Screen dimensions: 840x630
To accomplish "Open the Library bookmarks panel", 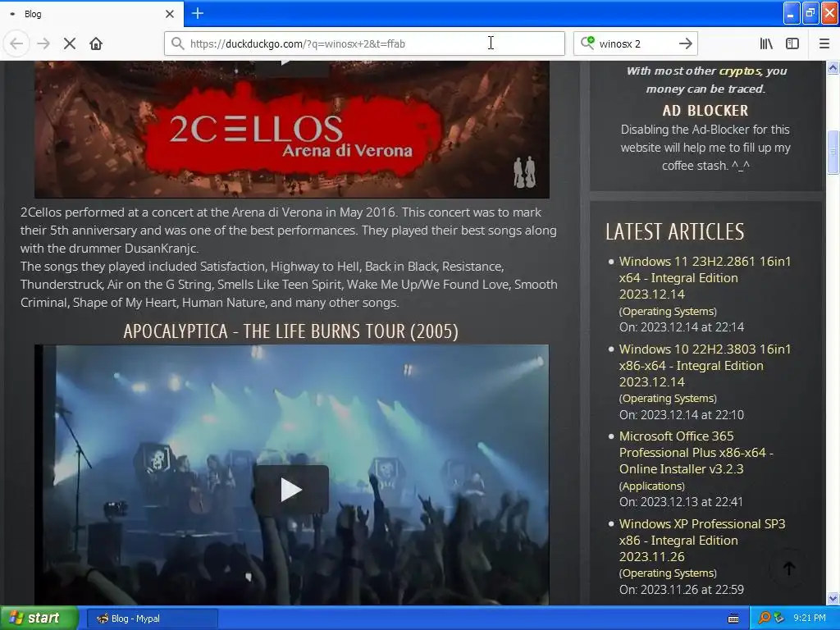I will (x=767, y=43).
